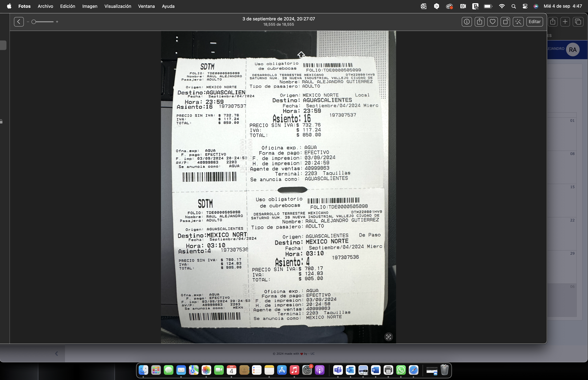Auto-enhance photo with magic wand
588x380 pixels.
pos(518,22)
